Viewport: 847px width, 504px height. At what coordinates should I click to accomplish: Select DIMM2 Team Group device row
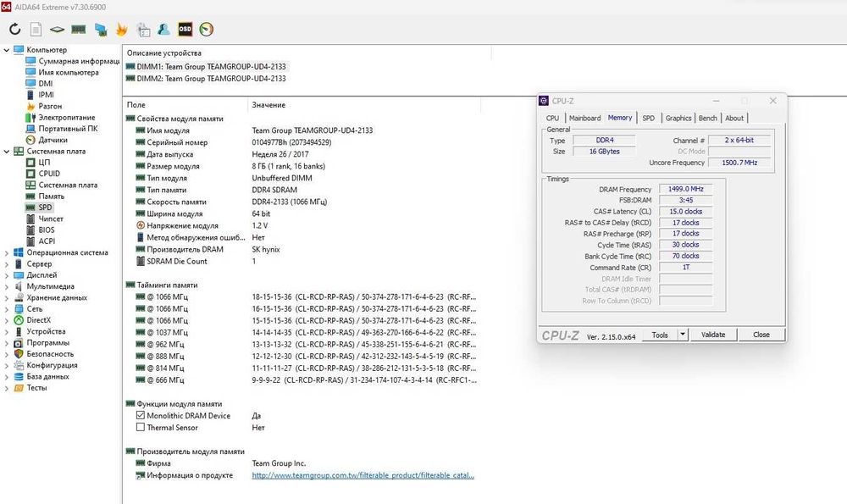click(206, 78)
